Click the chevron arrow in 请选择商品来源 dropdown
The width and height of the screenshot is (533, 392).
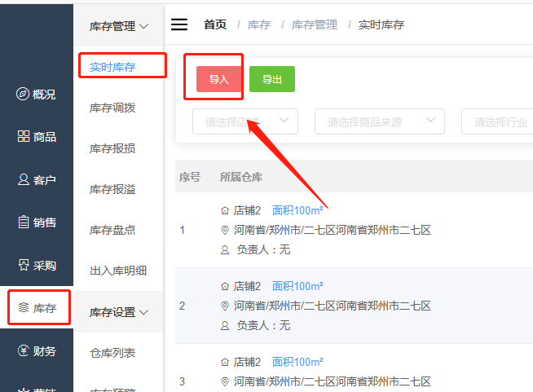(x=430, y=120)
